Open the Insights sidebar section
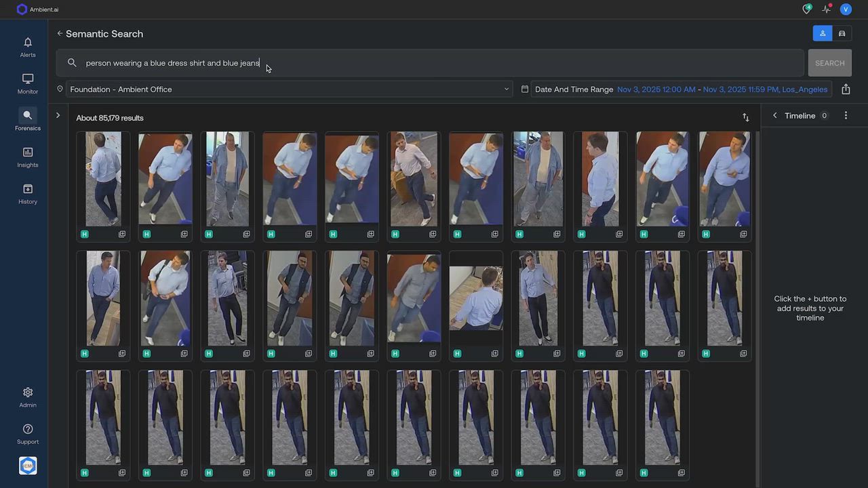The height and width of the screenshot is (488, 868). coord(28,157)
